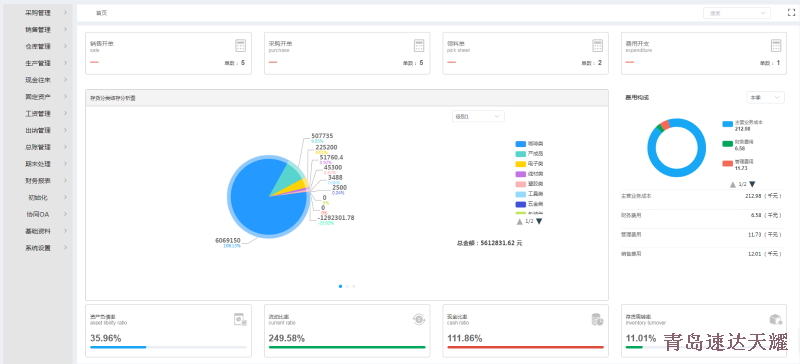The height and width of the screenshot is (364, 800).
Task: Go to next page of pie chart legend
Action: (x=539, y=221)
